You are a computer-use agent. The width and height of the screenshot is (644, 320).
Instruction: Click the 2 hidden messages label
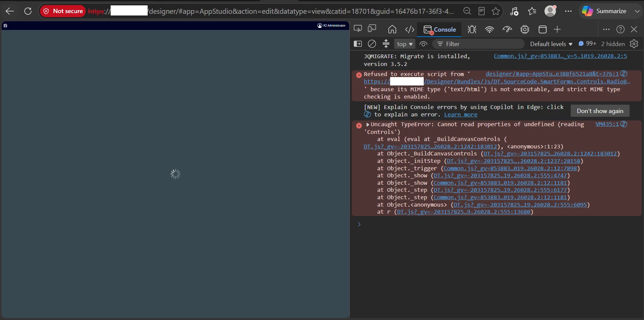pyautogui.click(x=613, y=44)
